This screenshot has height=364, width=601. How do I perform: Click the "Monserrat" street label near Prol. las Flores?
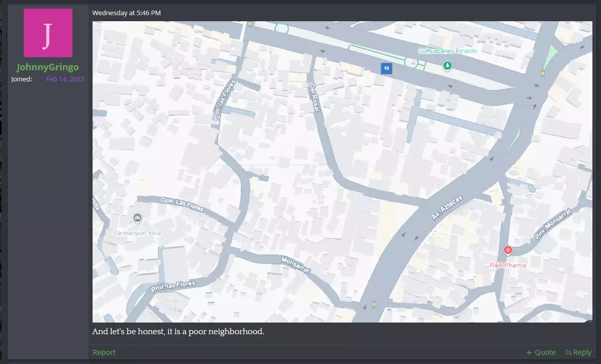point(295,265)
